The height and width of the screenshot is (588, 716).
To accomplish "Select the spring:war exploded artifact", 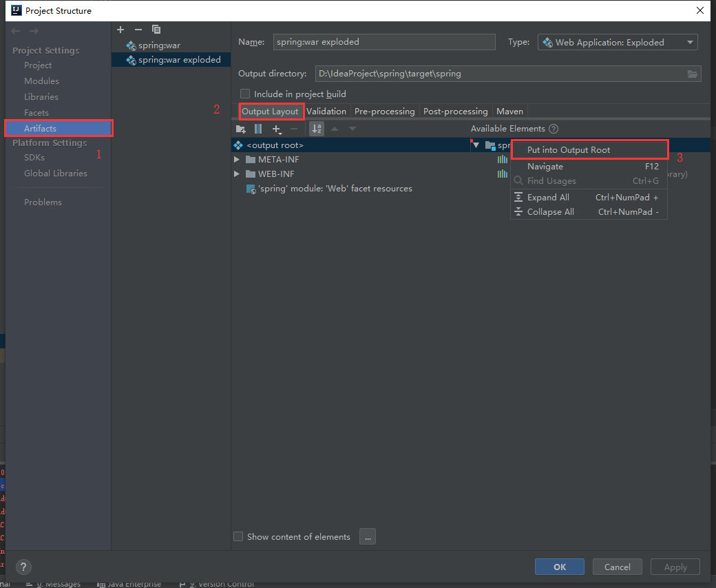I will pos(171,60).
